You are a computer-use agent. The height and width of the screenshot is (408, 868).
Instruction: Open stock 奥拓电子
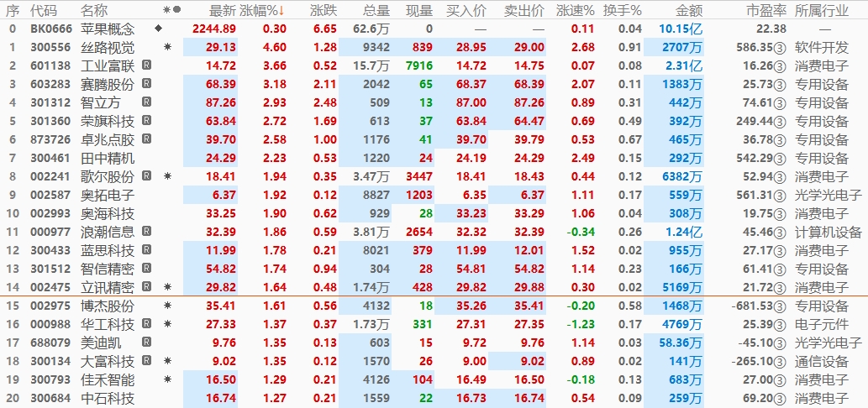pyautogui.click(x=108, y=195)
